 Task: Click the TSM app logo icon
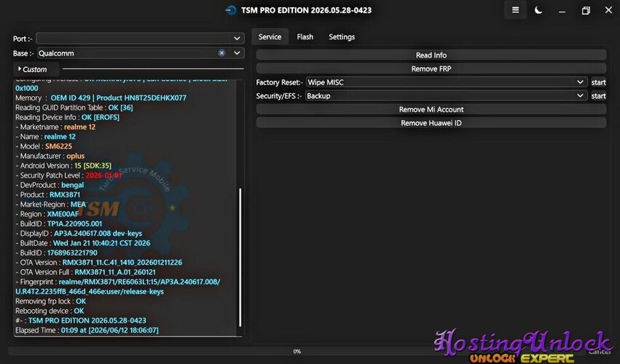click(x=231, y=10)
